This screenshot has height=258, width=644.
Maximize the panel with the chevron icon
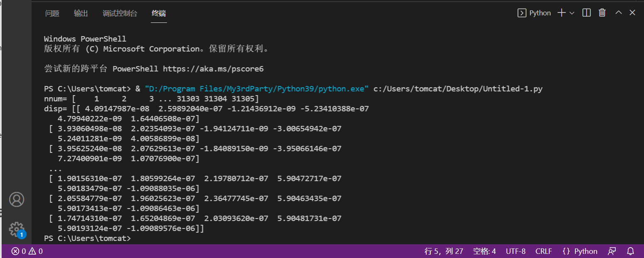(618, 12)
